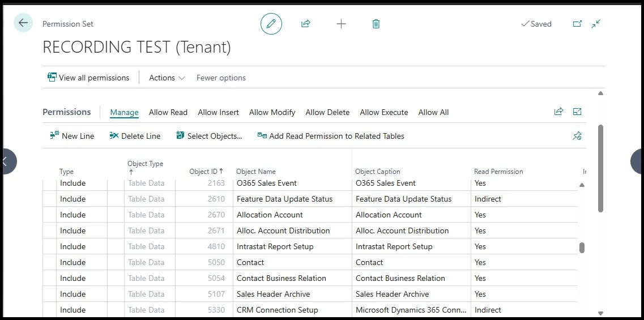
Task: Click Fewer options
Action: (x=221, y=78)
